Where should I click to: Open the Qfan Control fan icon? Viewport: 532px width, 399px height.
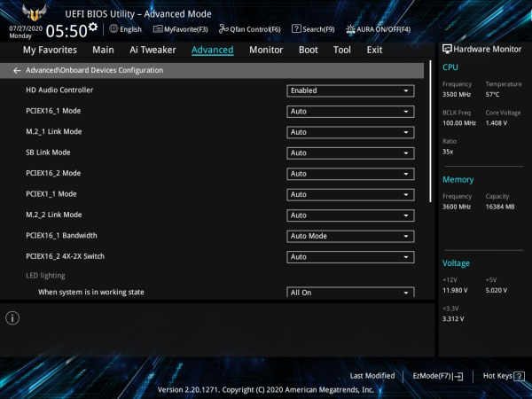point(223,29)
